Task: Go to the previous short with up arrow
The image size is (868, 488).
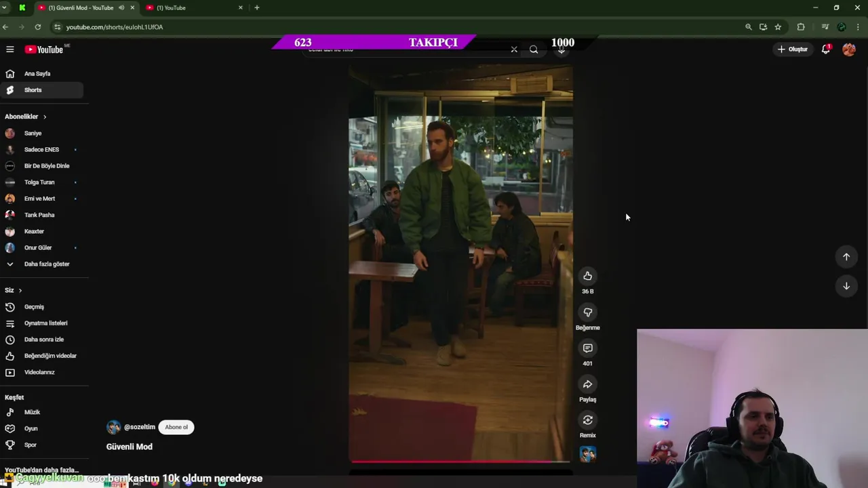Action: click(846, 257)
